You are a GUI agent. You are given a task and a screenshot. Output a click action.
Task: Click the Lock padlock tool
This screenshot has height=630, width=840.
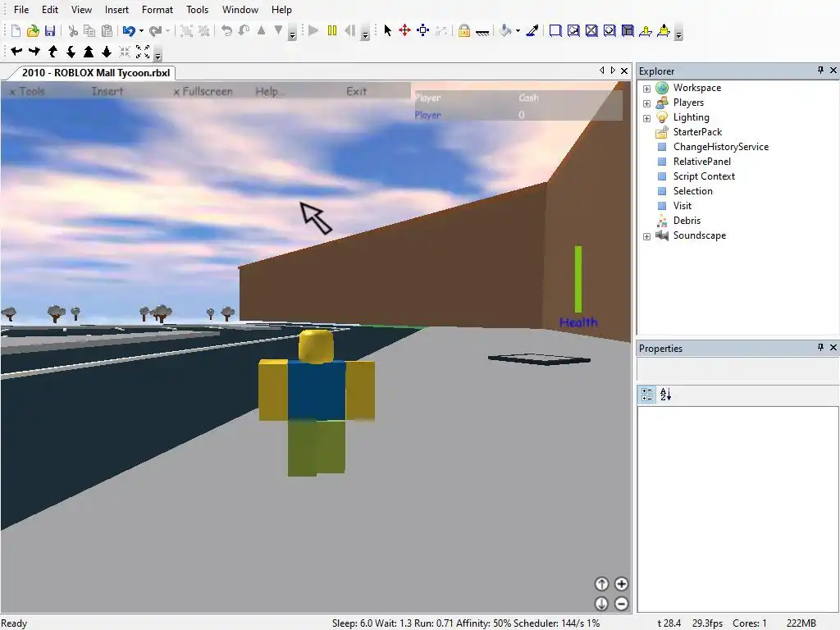point(464,30)
